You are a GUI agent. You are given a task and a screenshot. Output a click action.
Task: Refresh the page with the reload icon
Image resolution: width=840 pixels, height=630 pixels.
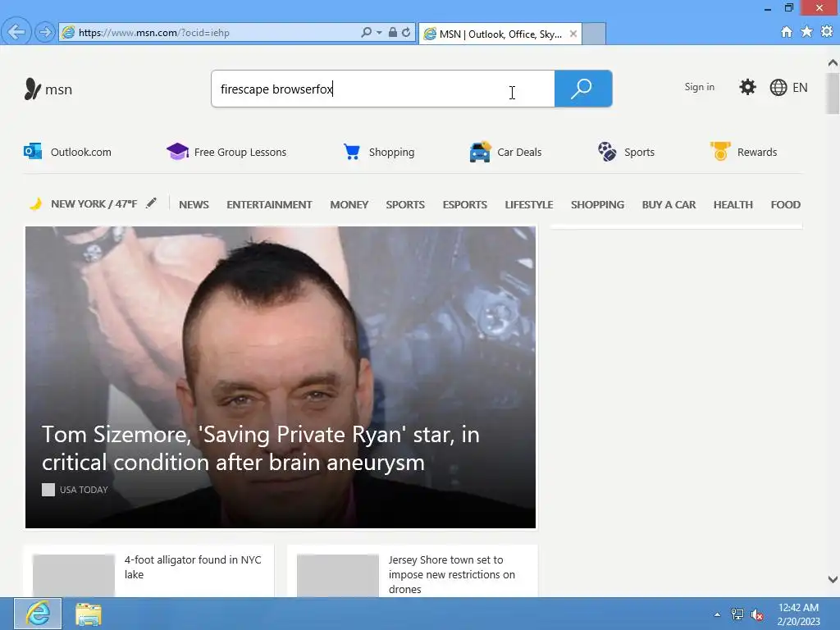click(x=406, y=32)
